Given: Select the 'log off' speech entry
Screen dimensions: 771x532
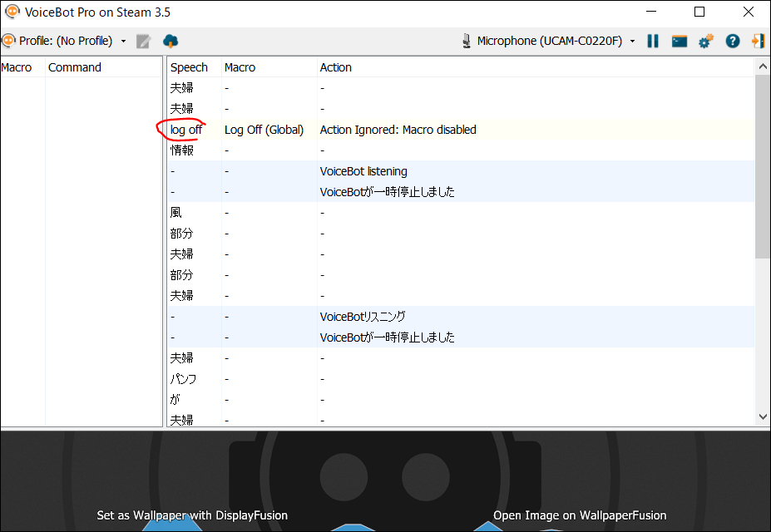Looking at the screenshot, I should [185, 130].
